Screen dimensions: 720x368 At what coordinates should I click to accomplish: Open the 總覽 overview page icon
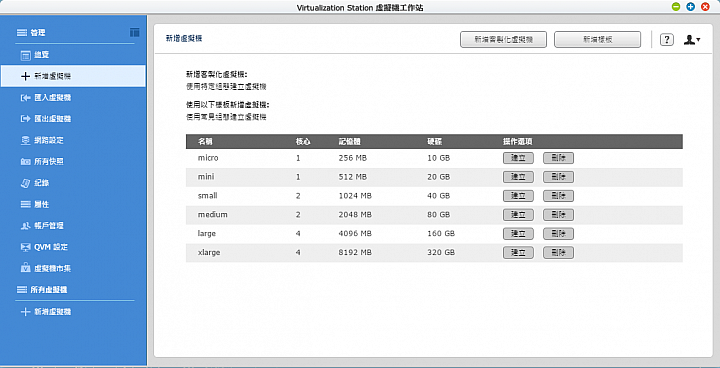point(25,55)
